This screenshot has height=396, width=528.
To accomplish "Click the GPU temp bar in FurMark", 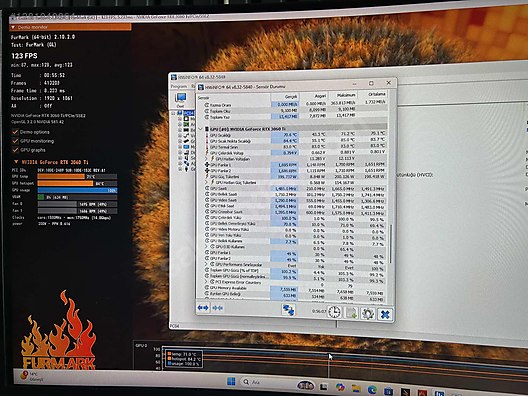I will 77,176.
